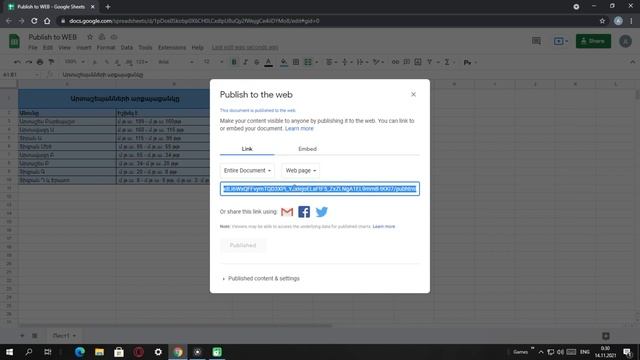Click the move document folder icon
Image resolution: width=640 pixels, height=360 pixels.
tap(102, 37)
